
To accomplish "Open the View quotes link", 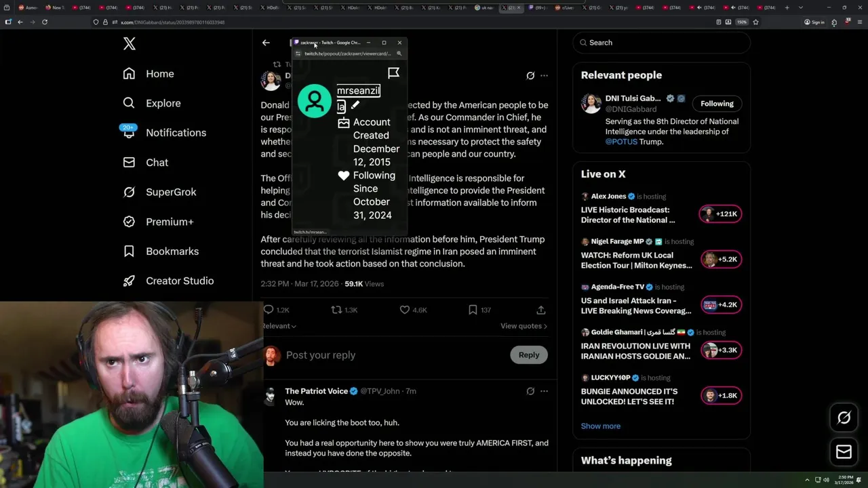I will [x=524, y=326].
